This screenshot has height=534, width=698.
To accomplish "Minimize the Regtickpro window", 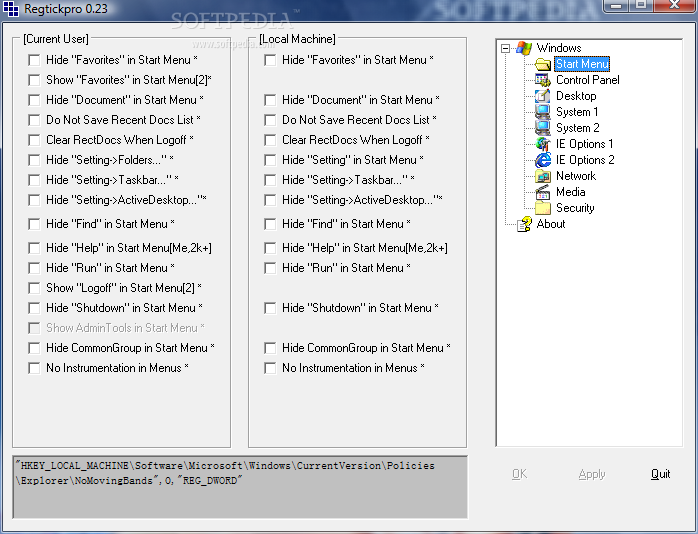I will [x=616, y=5].
